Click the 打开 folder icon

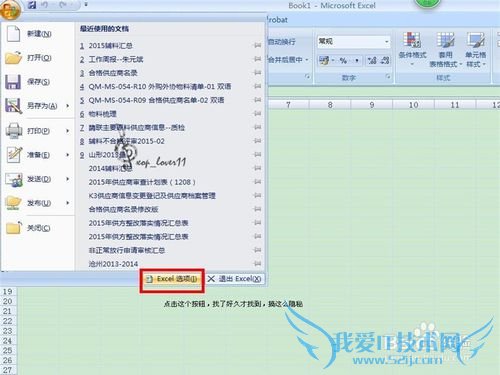[x=13, y=58]
